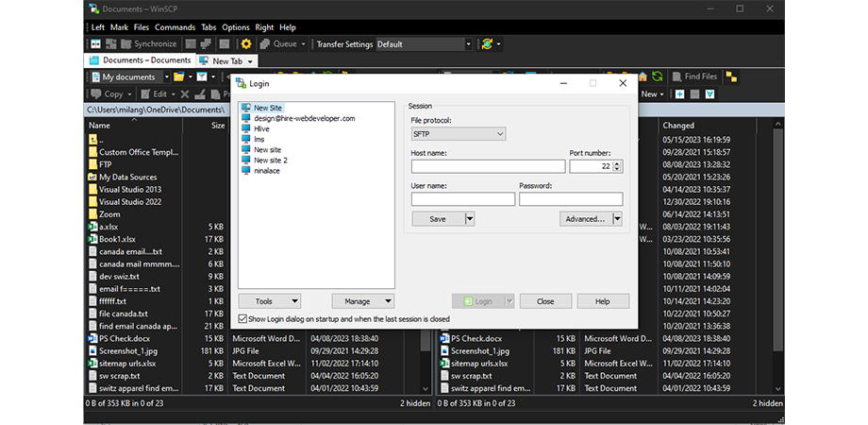Click the Port number field
This screenshot has width=868, height=425.
pos(592,166)
